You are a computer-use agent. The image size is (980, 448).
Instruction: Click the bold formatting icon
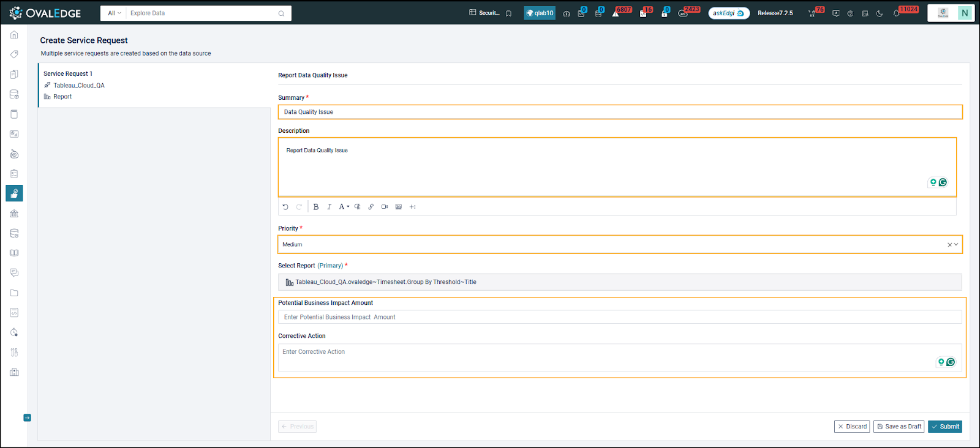(x=316, y=207)
